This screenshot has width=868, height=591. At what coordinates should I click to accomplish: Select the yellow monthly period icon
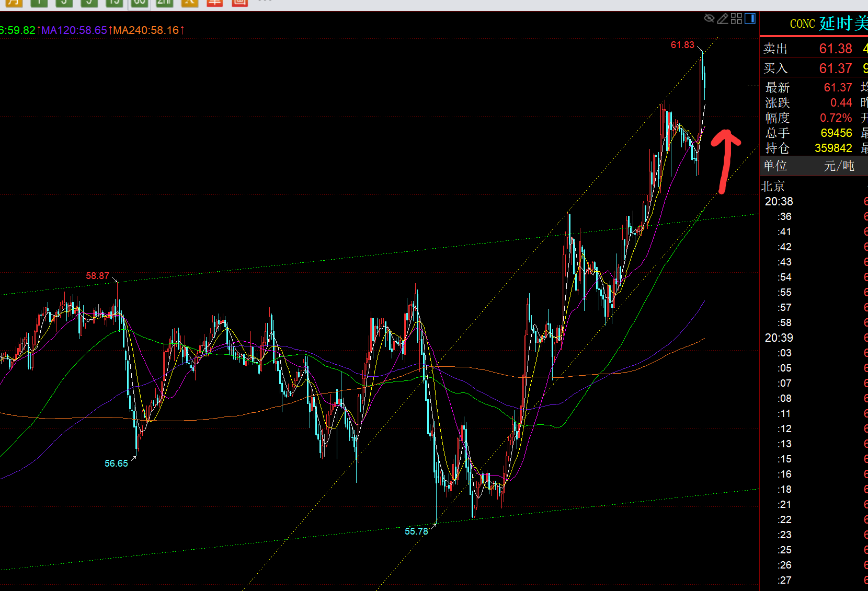[14, 3]
